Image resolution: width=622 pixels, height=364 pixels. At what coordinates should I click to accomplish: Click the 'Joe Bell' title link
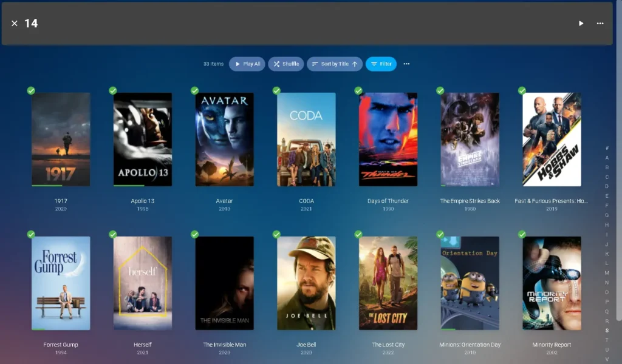pyautogui.click(x=306, y=345)
